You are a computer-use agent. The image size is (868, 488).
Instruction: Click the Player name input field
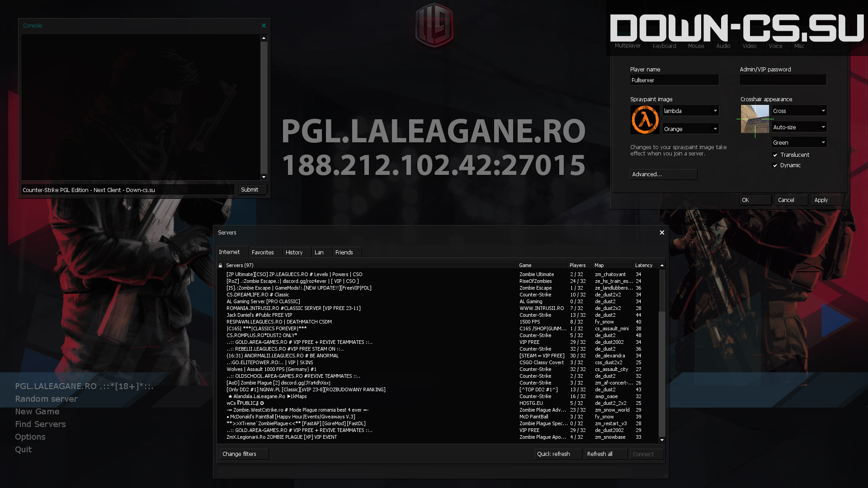675,80
